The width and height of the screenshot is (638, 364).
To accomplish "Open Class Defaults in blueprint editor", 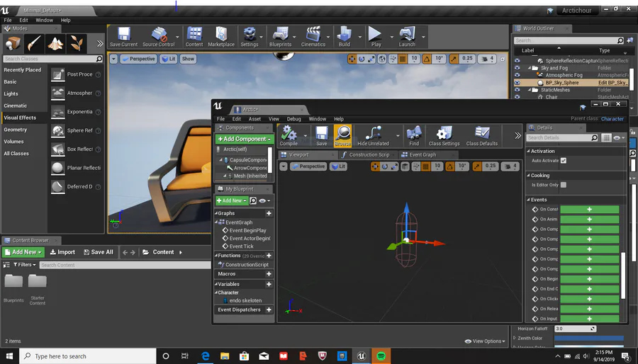I will pos(482,136).
